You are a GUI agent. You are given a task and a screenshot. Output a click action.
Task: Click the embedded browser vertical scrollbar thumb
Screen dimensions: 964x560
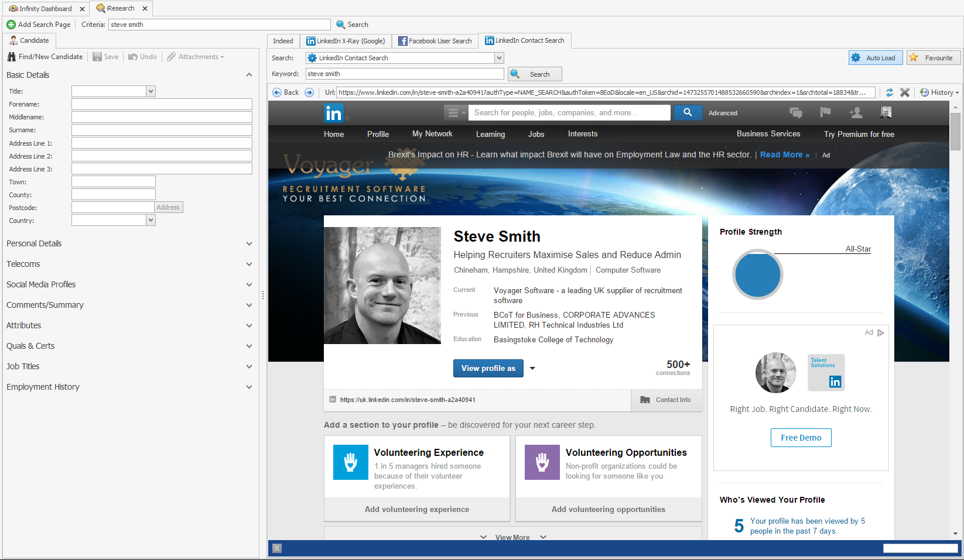coord(955,132)
